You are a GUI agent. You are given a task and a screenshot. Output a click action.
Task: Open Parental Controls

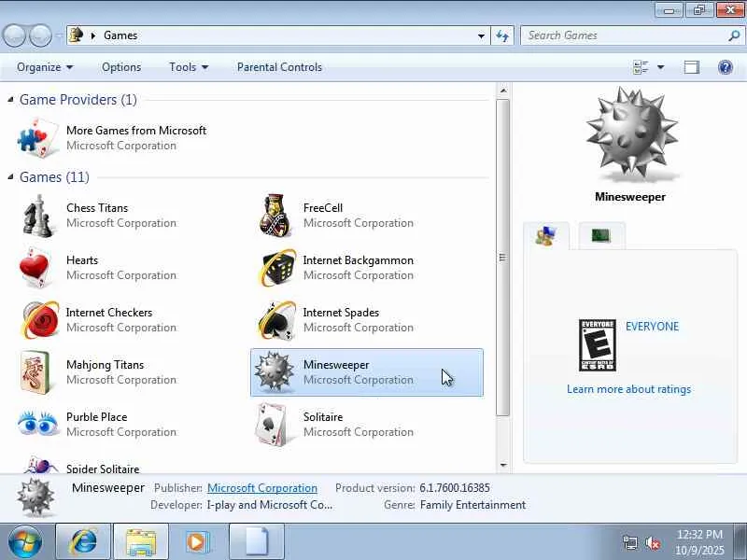click(279, 67)
